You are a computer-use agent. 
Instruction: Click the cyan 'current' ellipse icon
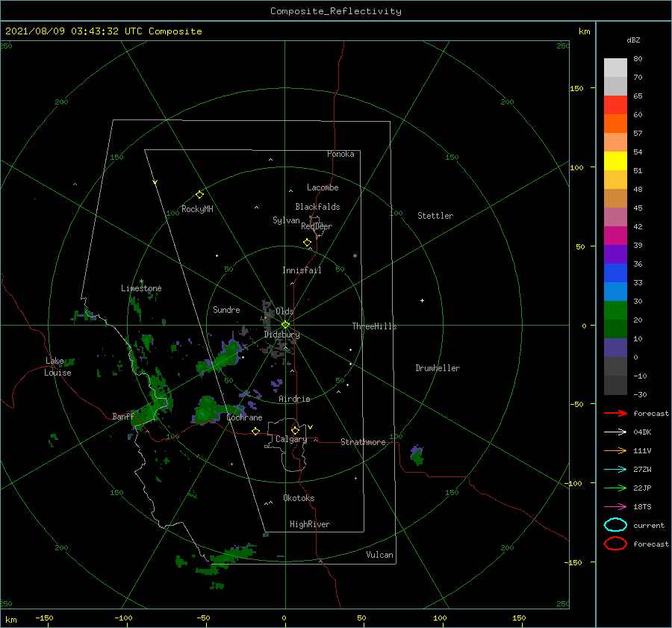pos(615,525)
